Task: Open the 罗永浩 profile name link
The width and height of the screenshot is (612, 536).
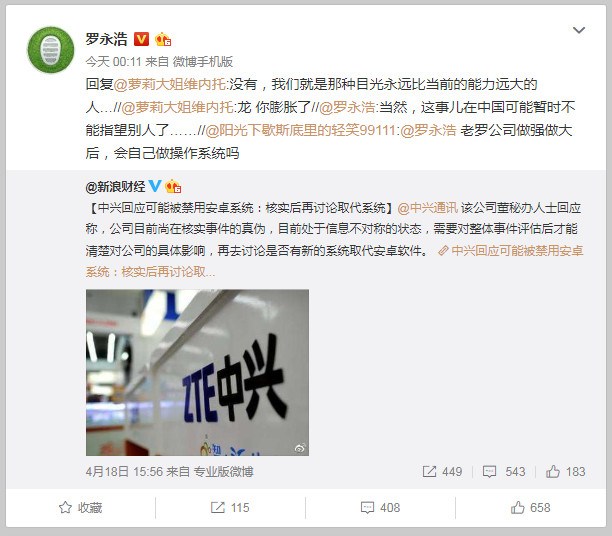Action: tap(107, 39)
